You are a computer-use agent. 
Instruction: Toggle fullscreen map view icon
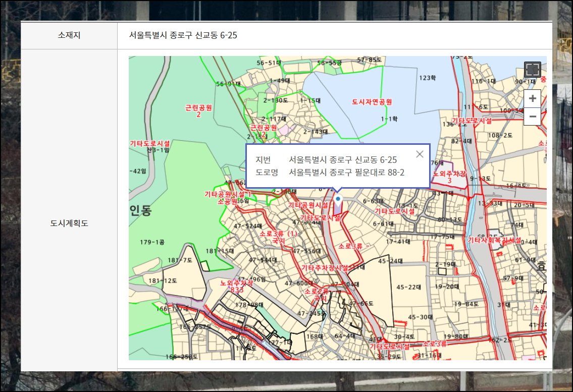[x=533, y=70]
